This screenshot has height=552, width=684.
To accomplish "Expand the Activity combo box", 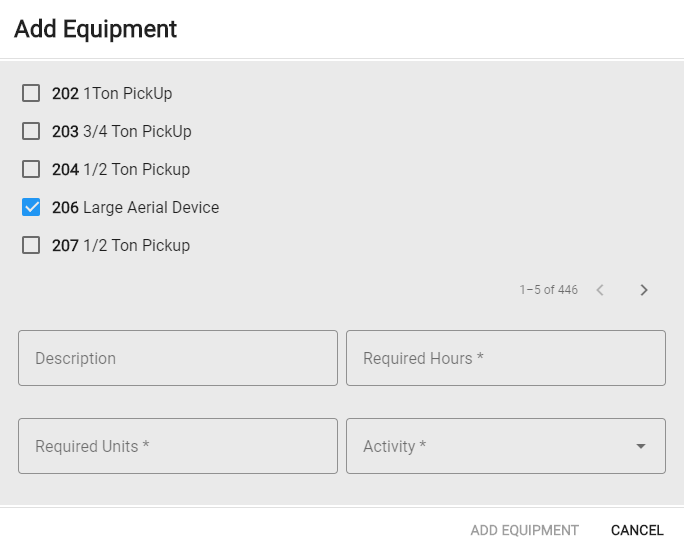I will pyautogui.click(x=506, y=446).
